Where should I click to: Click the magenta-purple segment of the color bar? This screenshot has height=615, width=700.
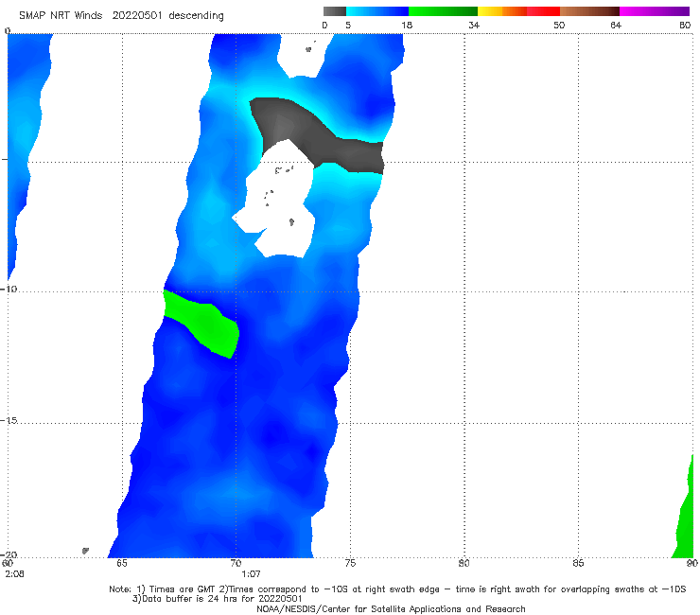click(x=654, y=11)
